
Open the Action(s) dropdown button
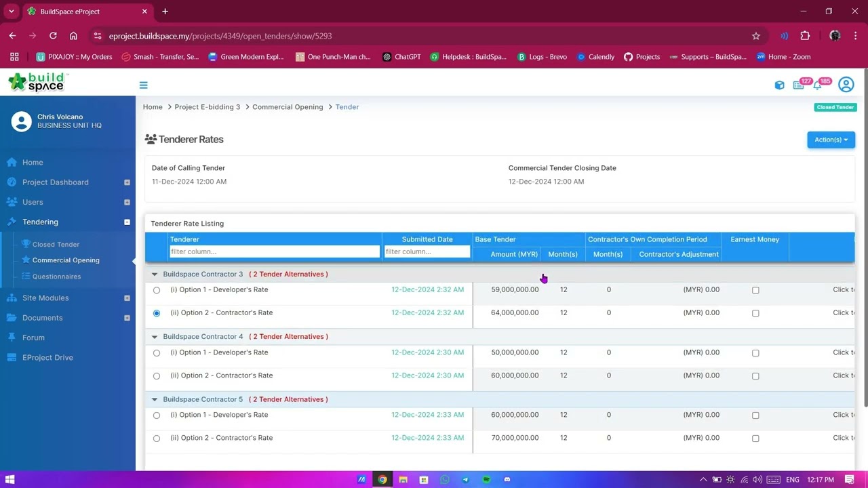(831, 140)
